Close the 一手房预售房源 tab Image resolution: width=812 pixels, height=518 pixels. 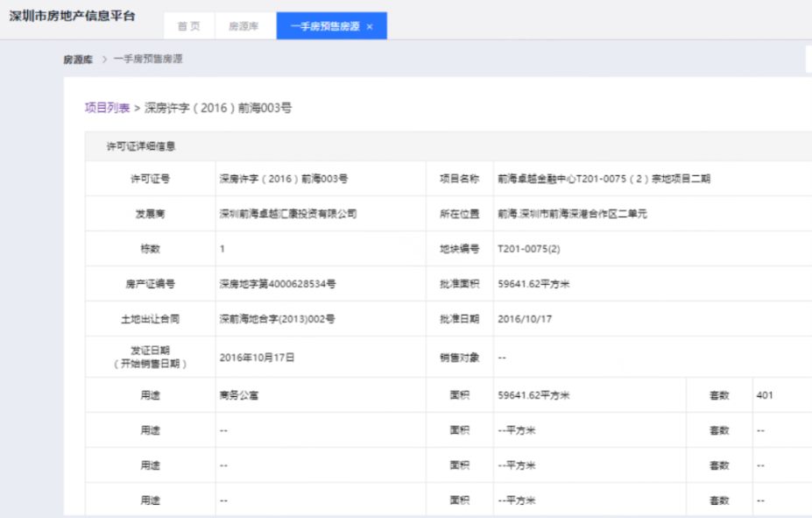[x=370, y=27]
